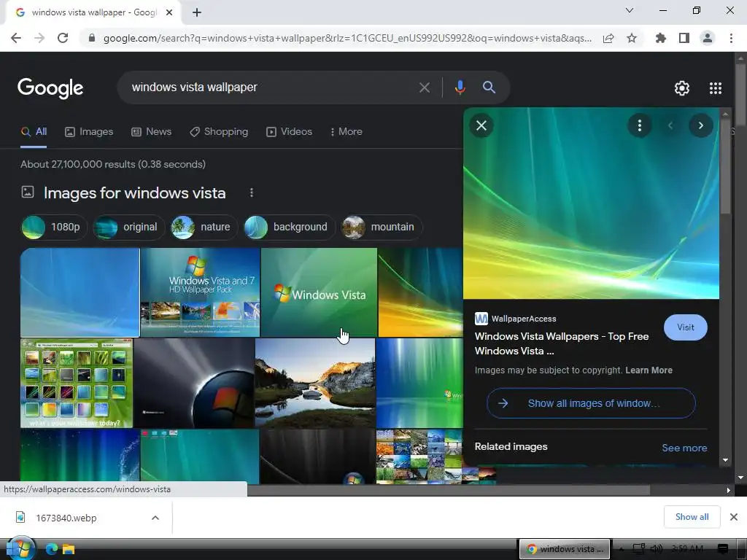
Task: Open Google settings gear
Action: [682, 88]
